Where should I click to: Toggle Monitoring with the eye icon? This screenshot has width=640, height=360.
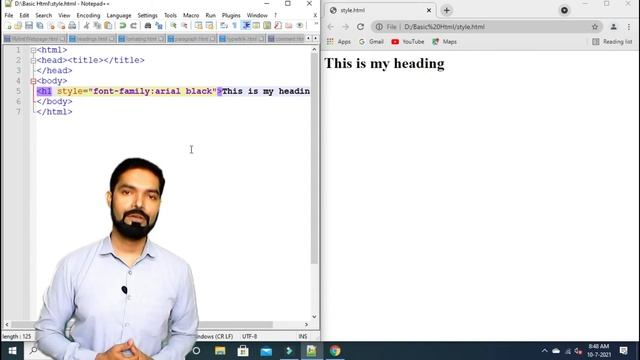coord(300,26)
